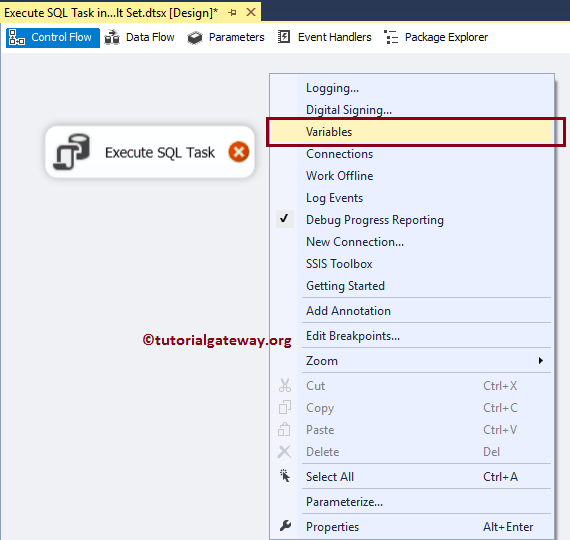This screenshot has height=540, width=570.
Task: Click the Data Flow tab icon
Action: tap(112, 37)
